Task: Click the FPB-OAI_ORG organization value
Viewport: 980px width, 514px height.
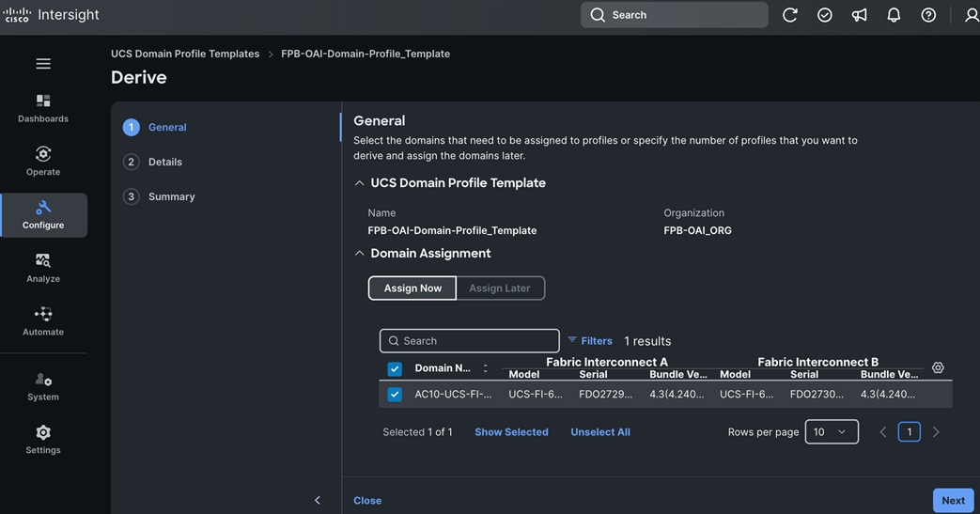Action: tap(697, 231)
